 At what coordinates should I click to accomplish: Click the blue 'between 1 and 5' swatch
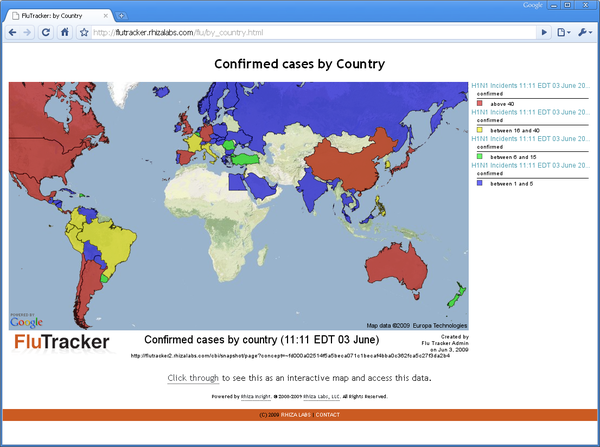(x=479, y=183)
